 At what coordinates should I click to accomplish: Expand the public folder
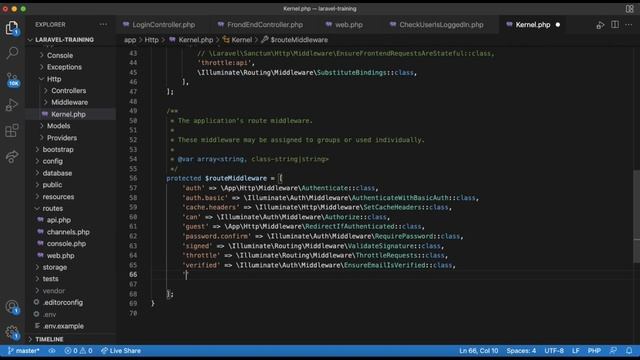point(52,185)
